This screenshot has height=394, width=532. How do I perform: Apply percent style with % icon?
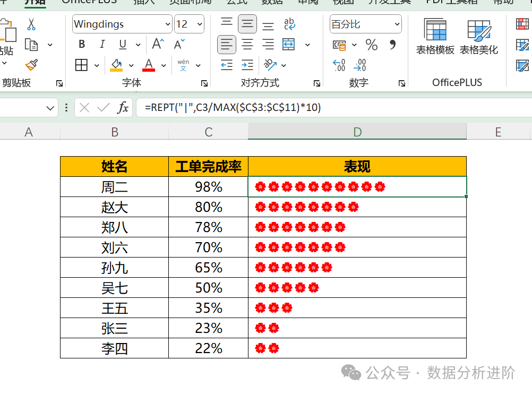pyautogui.click(x=372, y=45)
